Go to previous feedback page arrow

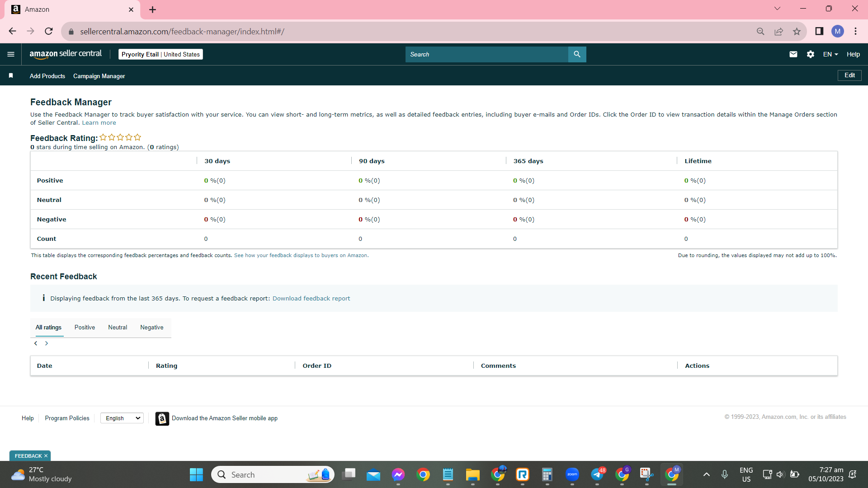pos(36,343)
